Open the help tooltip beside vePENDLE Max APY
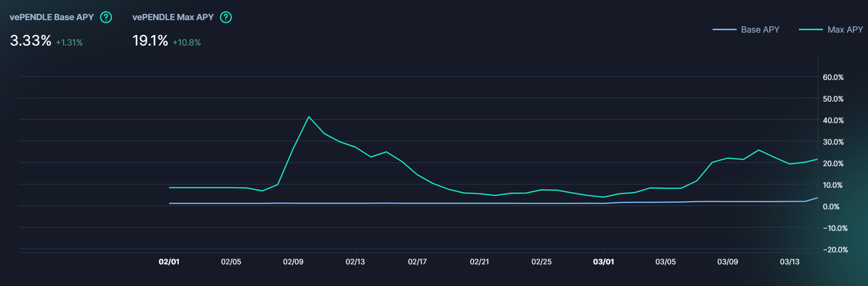The image size is (868, 286). click(x=225, y=17)
